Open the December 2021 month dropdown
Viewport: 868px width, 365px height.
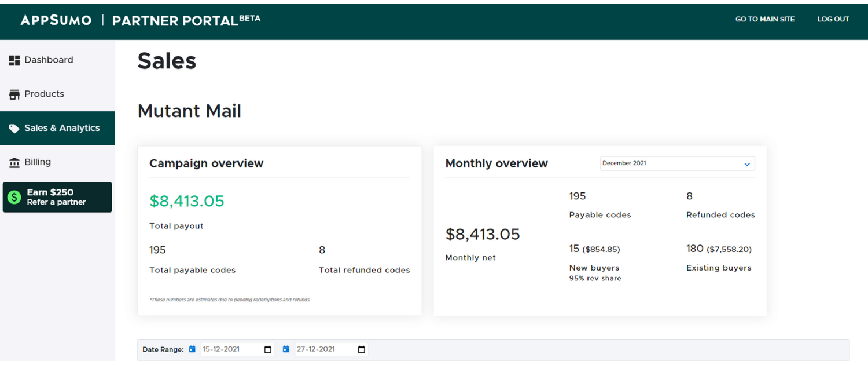(677, 163)
